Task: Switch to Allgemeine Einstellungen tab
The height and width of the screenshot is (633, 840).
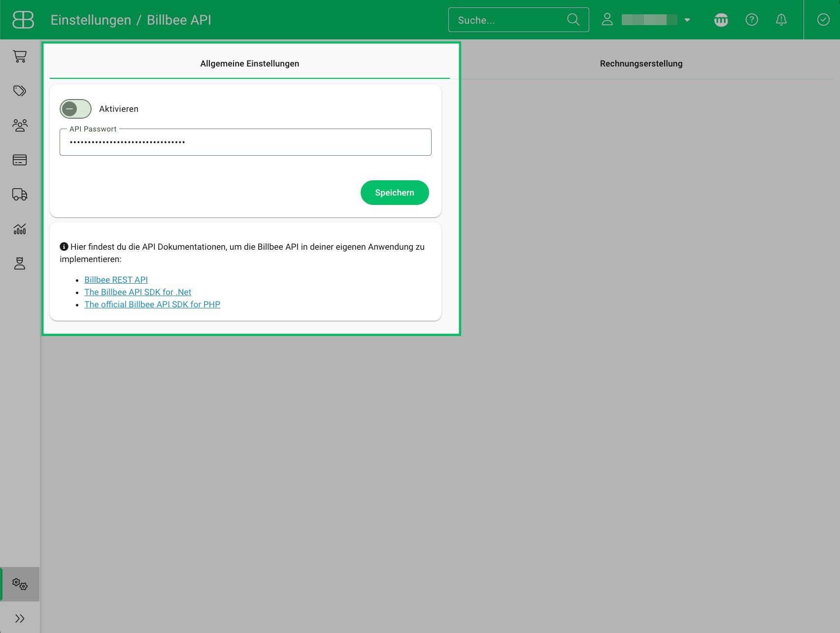Action: [x=250, y=64]
